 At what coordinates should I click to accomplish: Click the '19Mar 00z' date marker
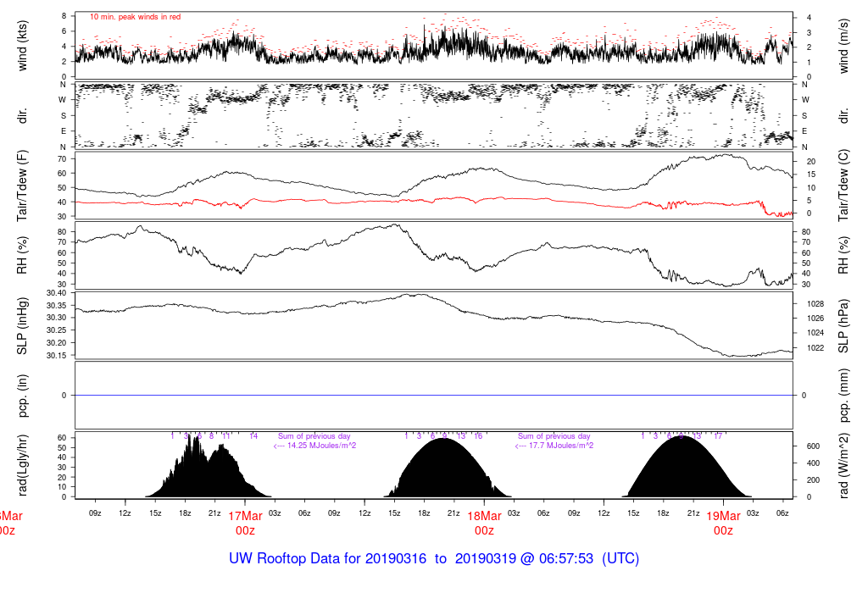click(x=724, y=524)
